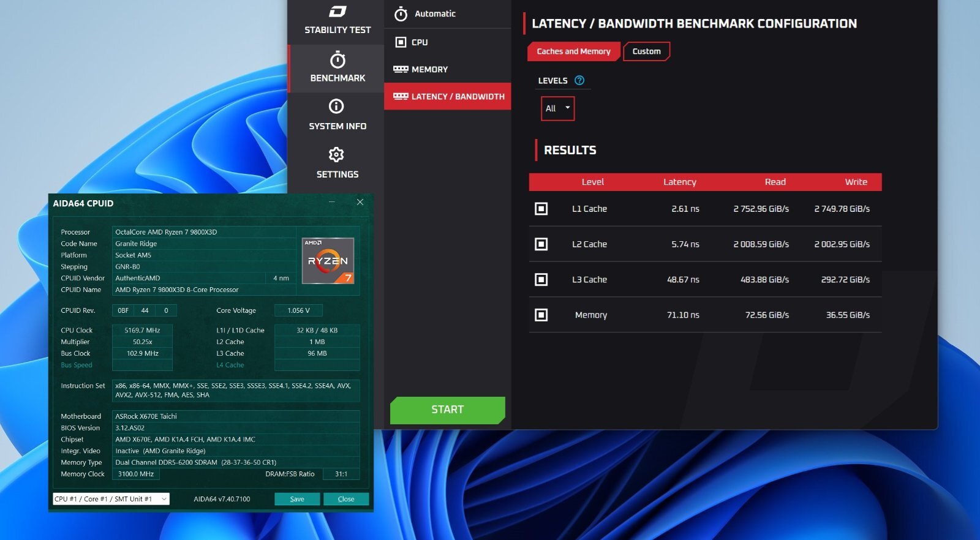Toggle the L2 Cache checkbox
This screenshot has width=980, height=540.
click(541, 244)
